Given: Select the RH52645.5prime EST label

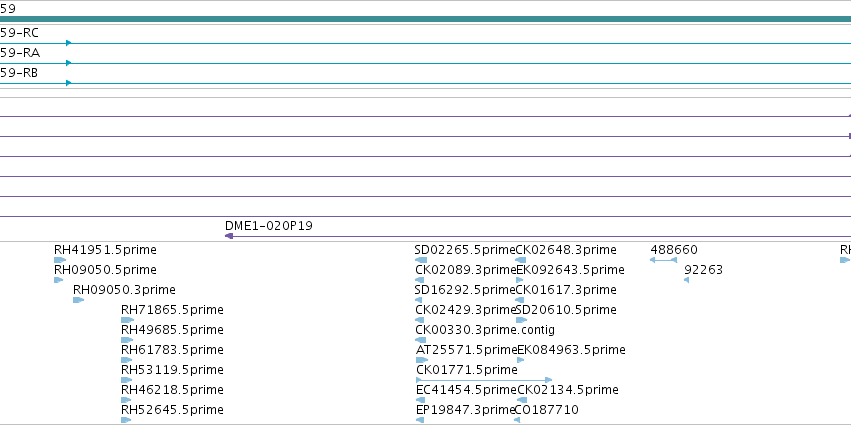Looking at the screenshot, I should pyautogui.click(x=172, y=409).
